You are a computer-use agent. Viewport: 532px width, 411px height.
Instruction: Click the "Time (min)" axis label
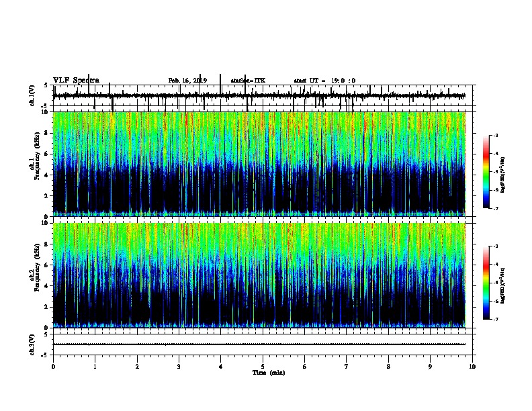pos(269,373)
